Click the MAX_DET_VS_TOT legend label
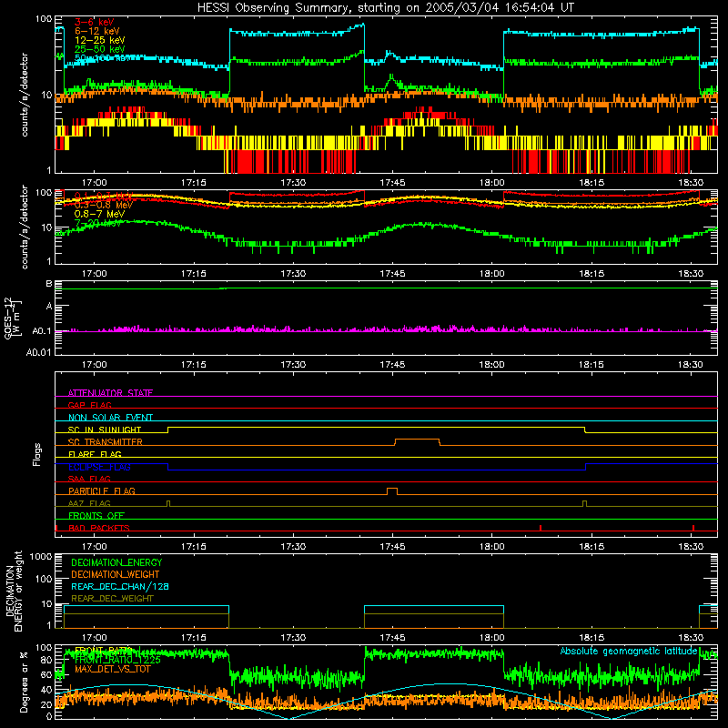728x728 pixels. 113,669
